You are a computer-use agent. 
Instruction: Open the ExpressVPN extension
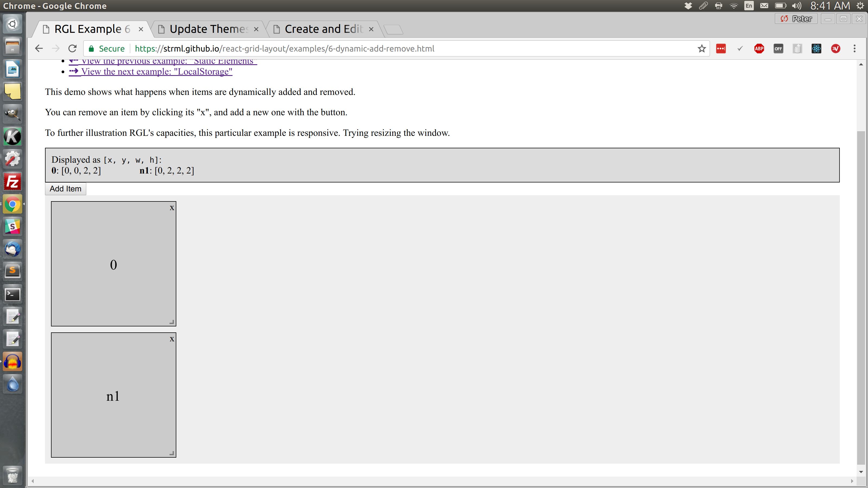click(x=836, y=49)
